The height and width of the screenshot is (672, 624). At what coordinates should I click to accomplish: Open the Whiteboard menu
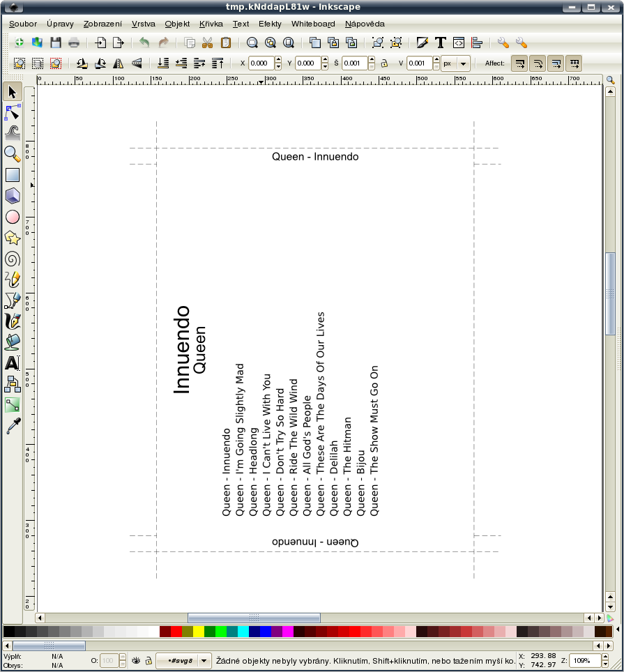[x=313, y=24]
